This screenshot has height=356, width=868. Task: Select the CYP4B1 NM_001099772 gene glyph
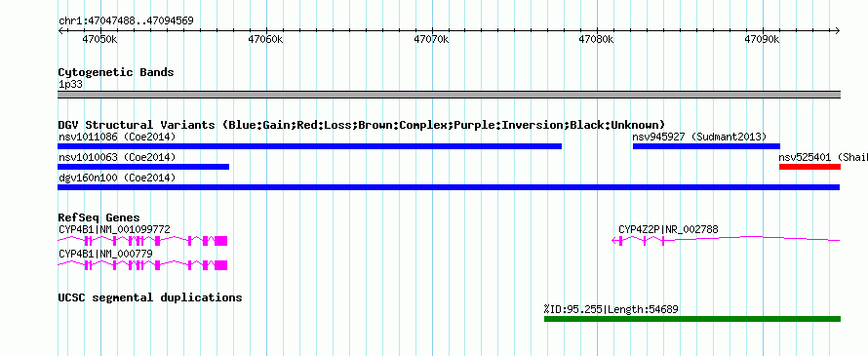[x=142, y=240]
